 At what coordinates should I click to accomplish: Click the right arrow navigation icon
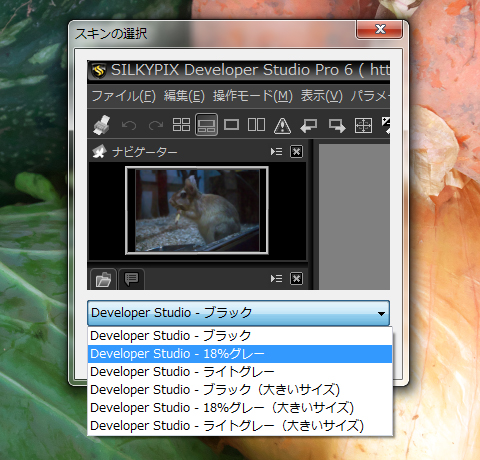(337, 126)
